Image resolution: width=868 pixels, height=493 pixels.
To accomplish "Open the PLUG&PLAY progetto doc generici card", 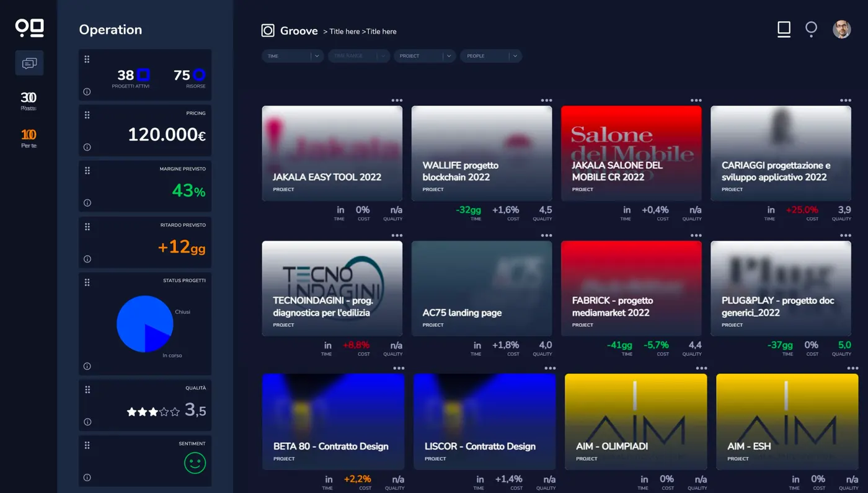I will 781,288.
